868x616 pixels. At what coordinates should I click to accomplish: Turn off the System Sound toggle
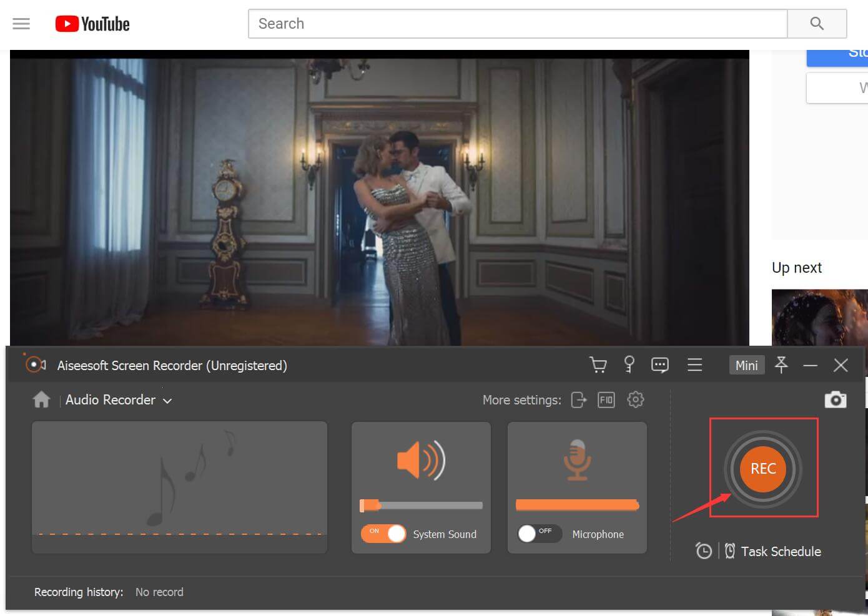pos(383,534)
